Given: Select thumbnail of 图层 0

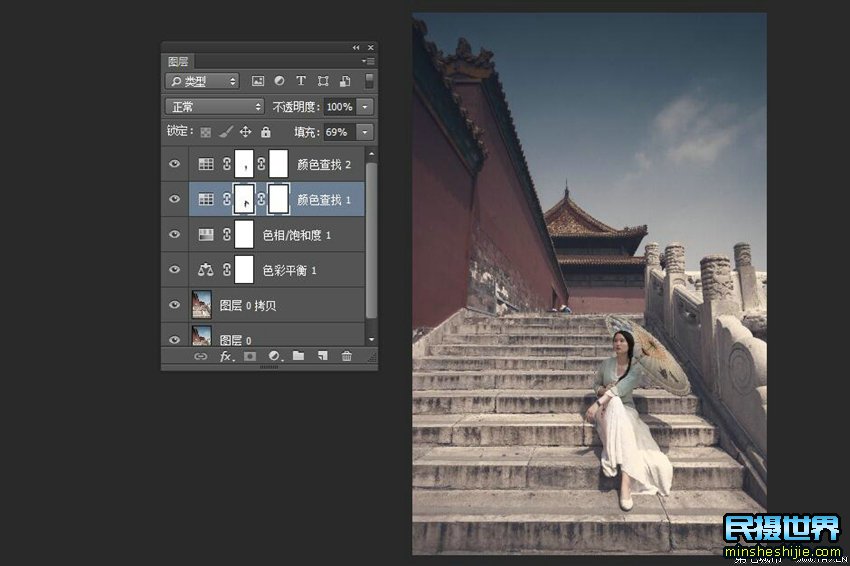Looking at the screenshot, I should [202, 336].
